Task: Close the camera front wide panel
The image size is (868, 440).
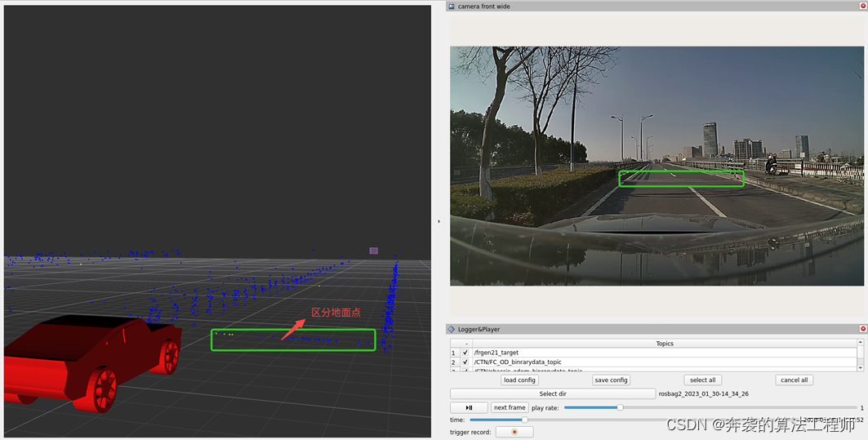Action: tap(862, 6)
